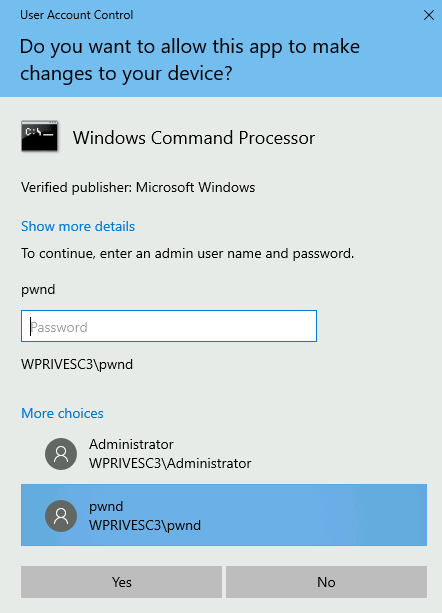Deny elevation with the No button

point(326,582)
